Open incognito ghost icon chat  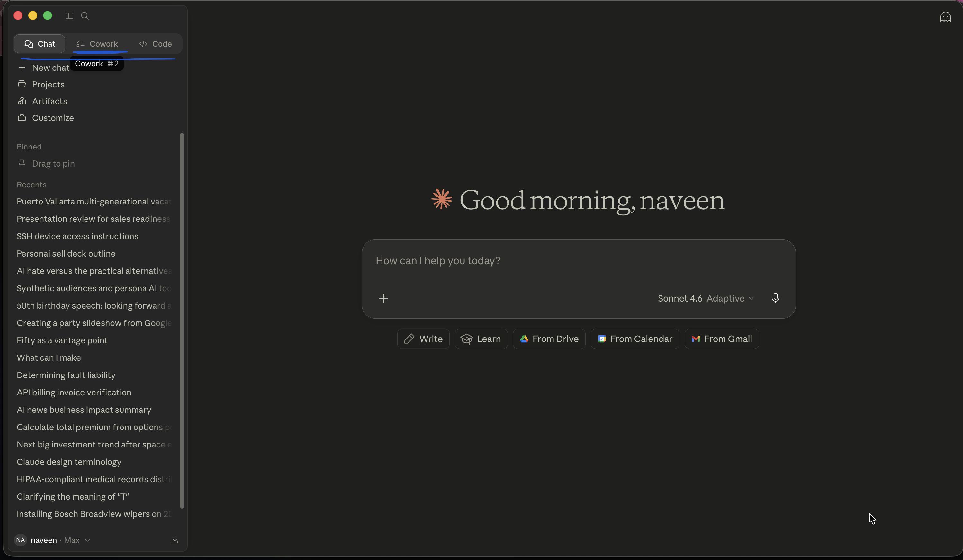pyautogui.click(x=945, y=17)
